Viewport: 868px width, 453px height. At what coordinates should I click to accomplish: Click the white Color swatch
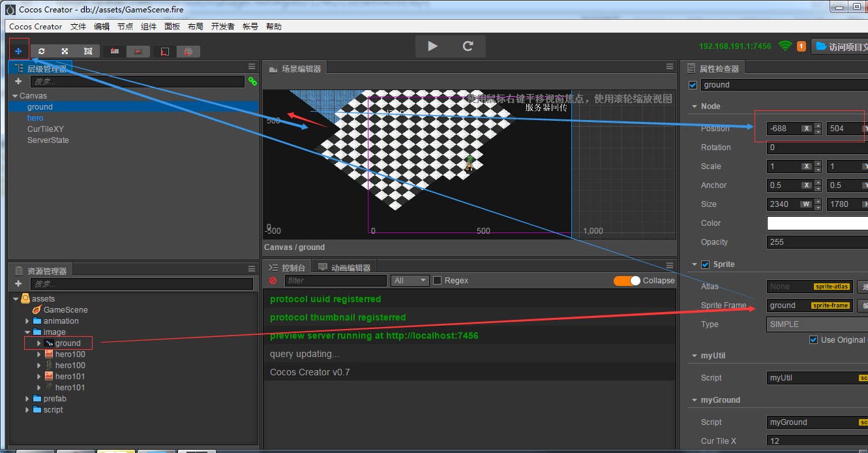[817, 223]
